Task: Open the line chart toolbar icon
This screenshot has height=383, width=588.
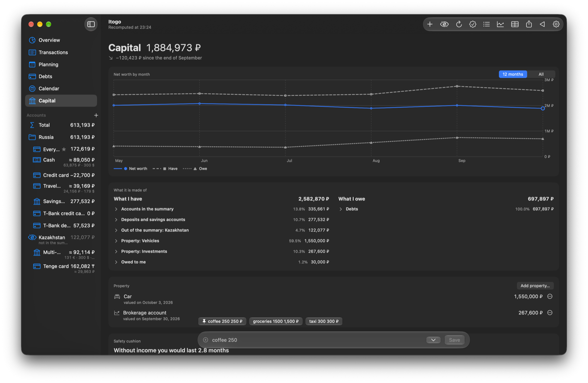Action: point(500,24)
